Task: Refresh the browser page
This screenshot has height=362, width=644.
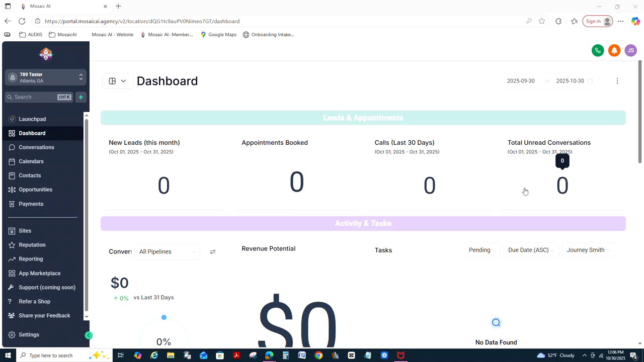Action: (22, 21)
